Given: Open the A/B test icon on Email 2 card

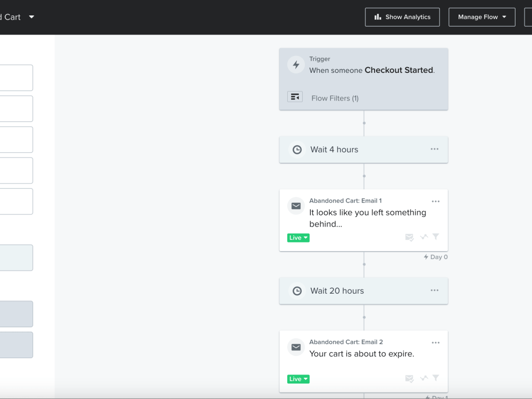Looking at the screenshot, I should [x=423, y=378].
